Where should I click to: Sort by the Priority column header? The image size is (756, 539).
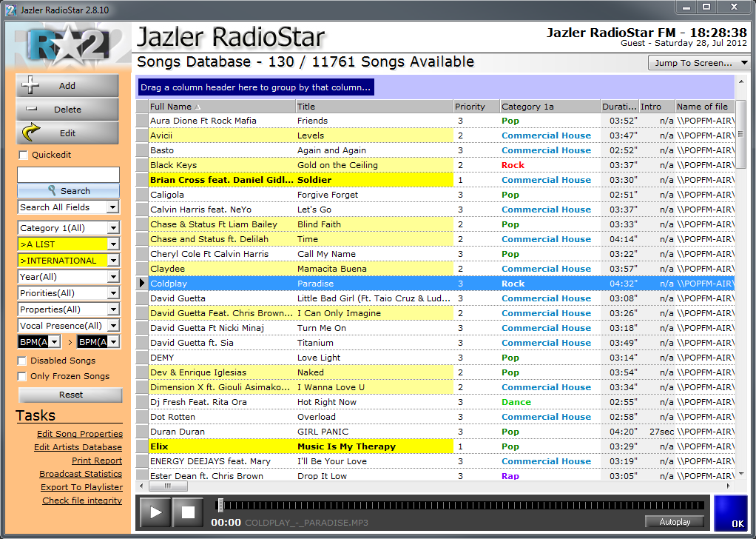(476, 107)
